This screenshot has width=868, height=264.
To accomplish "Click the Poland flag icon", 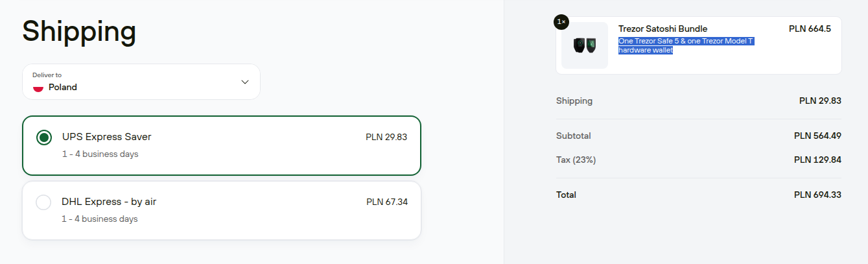I will click(x=38, y=88).
